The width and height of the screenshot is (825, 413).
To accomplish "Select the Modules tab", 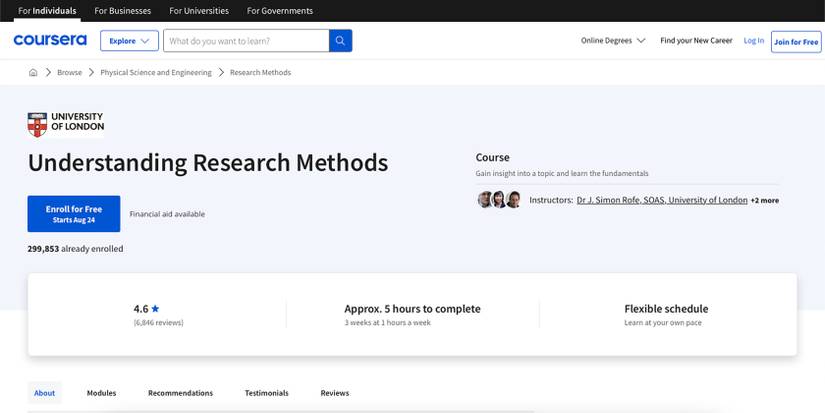I will click(102, 393).
